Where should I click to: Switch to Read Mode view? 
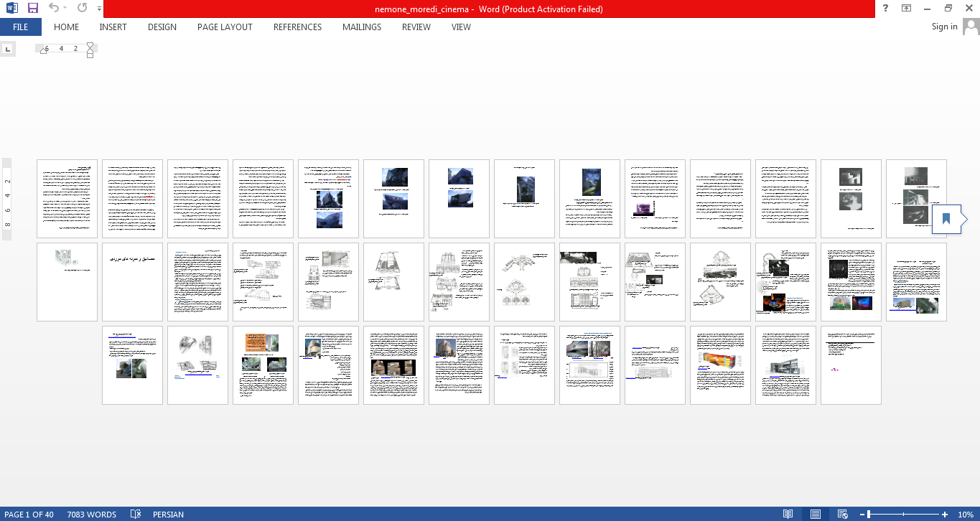click(x=788, y=515)
